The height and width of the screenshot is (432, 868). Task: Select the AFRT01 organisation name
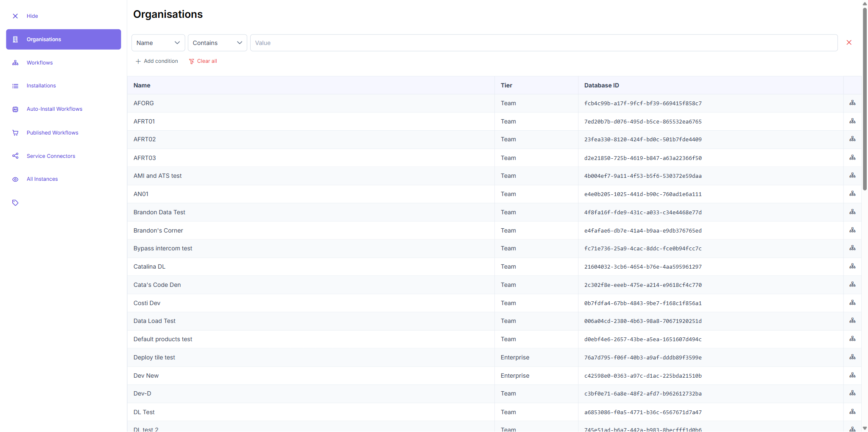[144, 121]
